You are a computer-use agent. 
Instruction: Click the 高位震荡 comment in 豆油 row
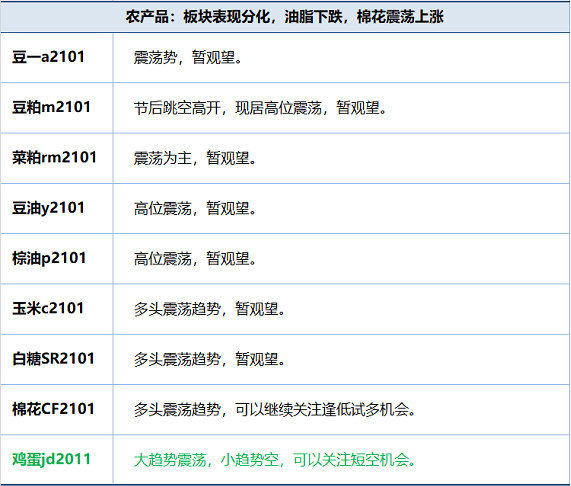coord(195,208)
